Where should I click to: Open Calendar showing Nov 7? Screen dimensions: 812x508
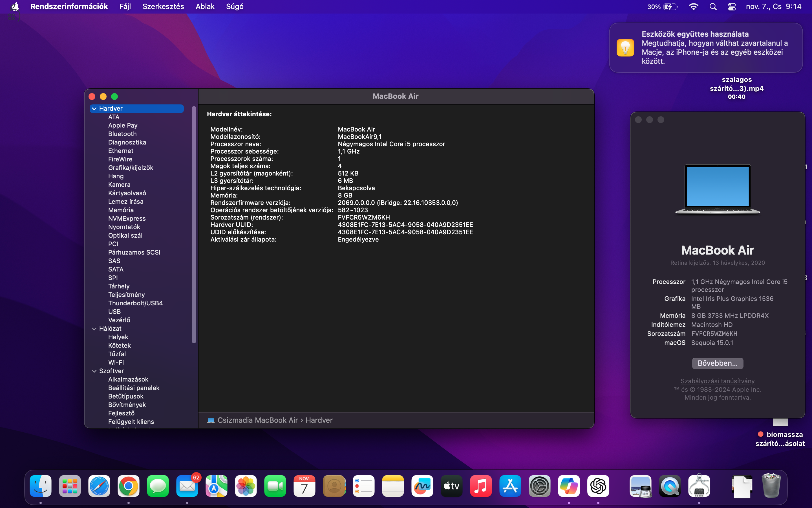(304, 486)
